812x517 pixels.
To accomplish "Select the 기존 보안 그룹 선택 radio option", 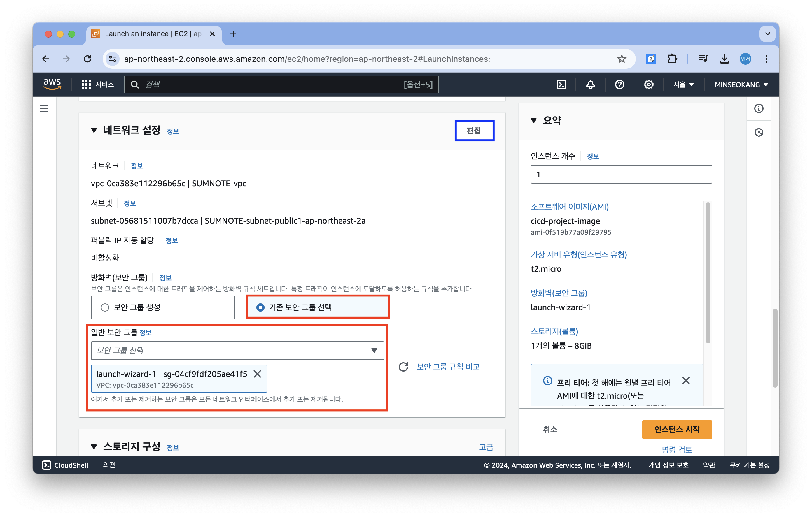I will click(260, 307).
